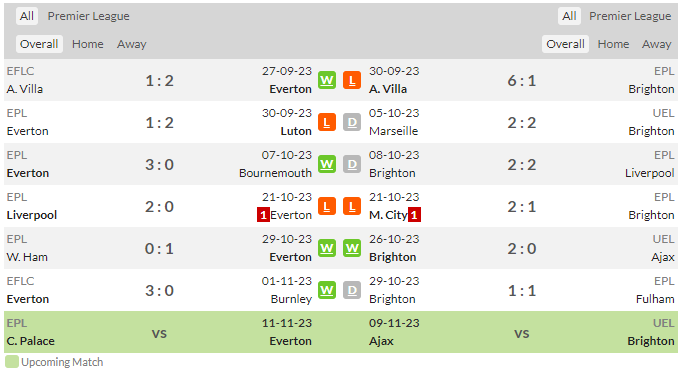Click the orange L badge beside Luton
This screenshot has height=386, width=680.
tap(327, 122)
